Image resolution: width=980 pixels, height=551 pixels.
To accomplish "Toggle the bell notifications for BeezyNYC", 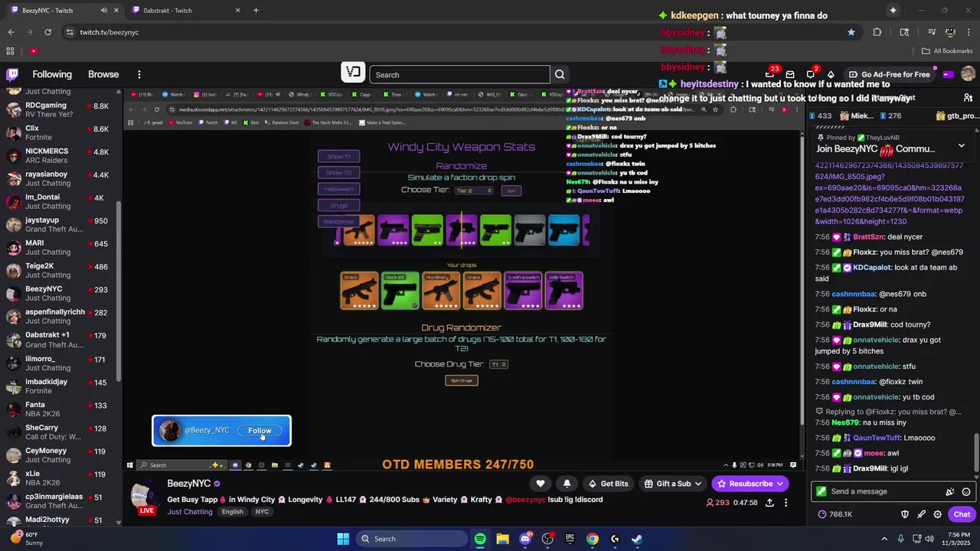I will pyautogui.click(x=567, y=484).
